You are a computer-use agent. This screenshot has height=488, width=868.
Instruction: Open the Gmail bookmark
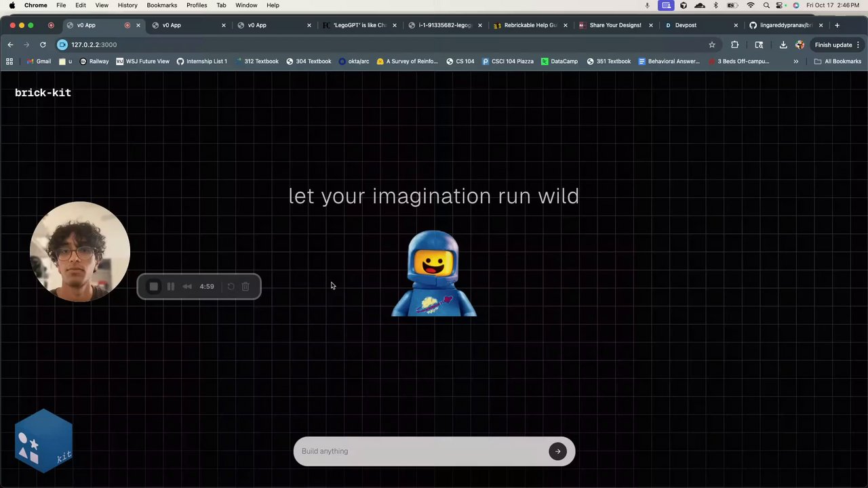(x=39, y=61)
